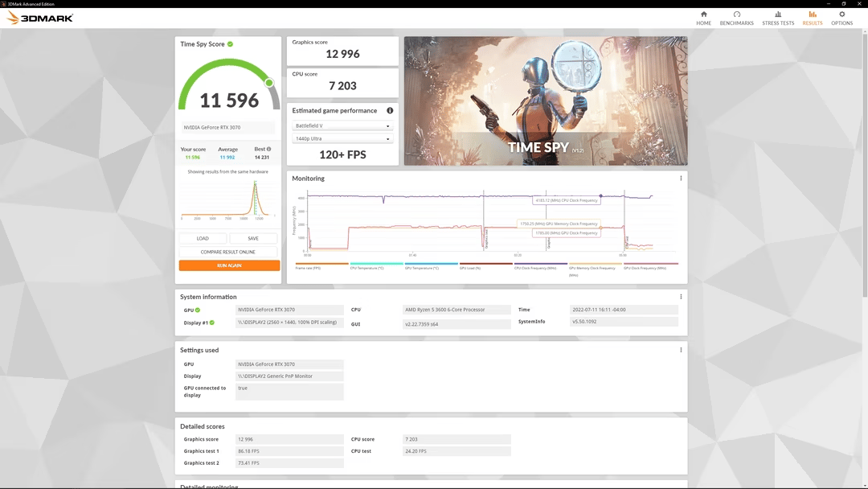868x489 pixels.
Task: Click the SystemInfo version v5.50.1092
Action: [x=624, y=322]
